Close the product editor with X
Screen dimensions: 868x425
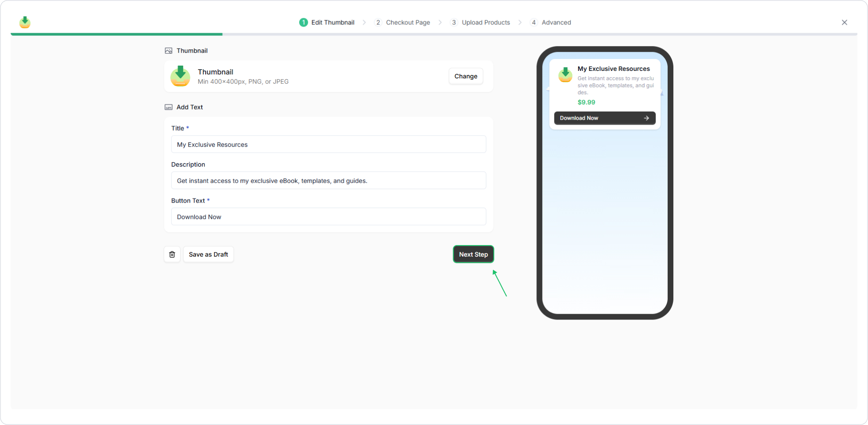click(x=844, y=23)
